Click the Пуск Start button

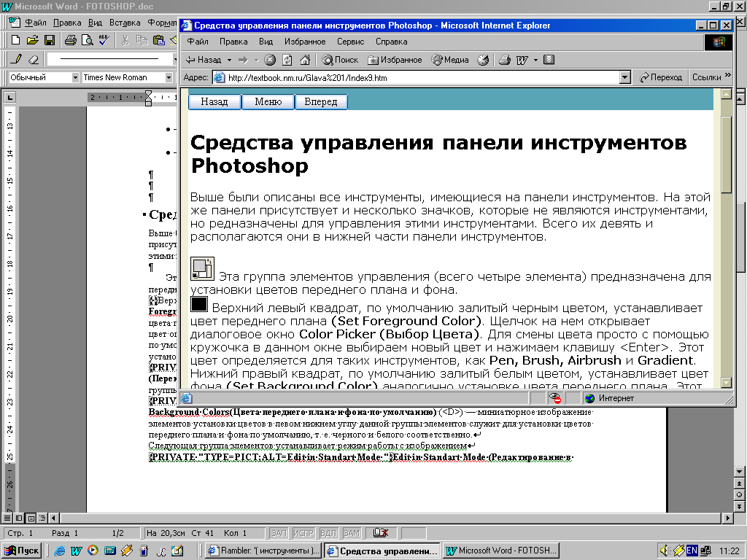[x=22, y=551]
